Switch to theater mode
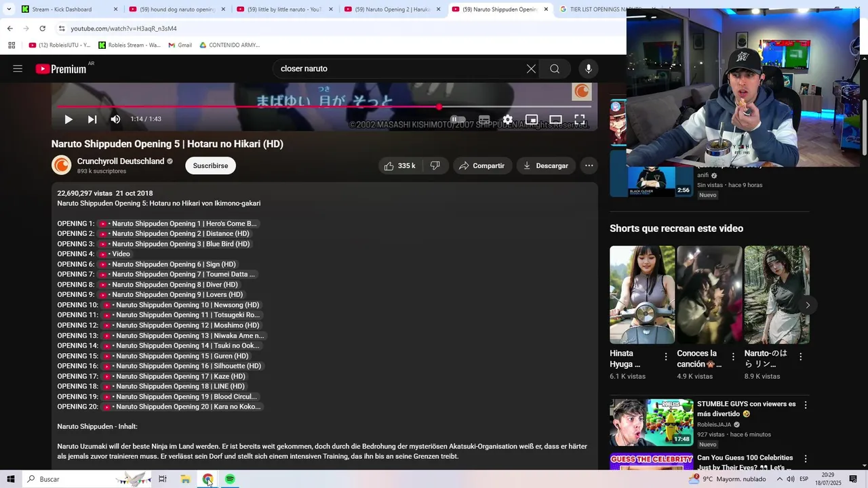This screenshot has width=868, height=488. tap(555, 119)
